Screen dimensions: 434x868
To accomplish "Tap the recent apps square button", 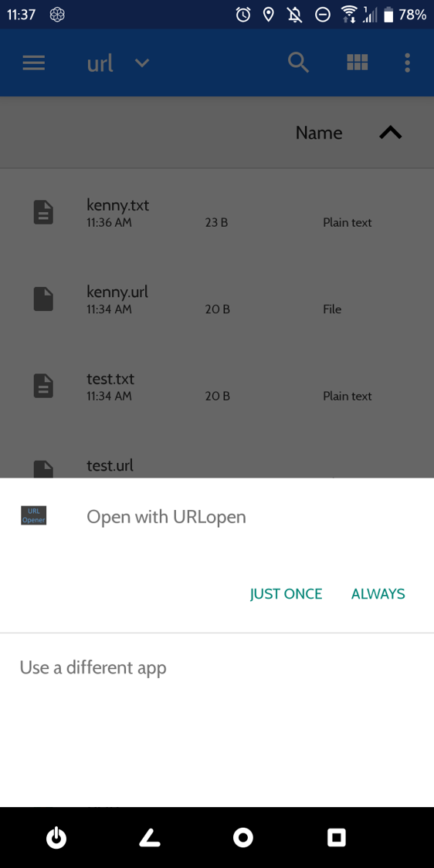I will [x=337, y=838].
